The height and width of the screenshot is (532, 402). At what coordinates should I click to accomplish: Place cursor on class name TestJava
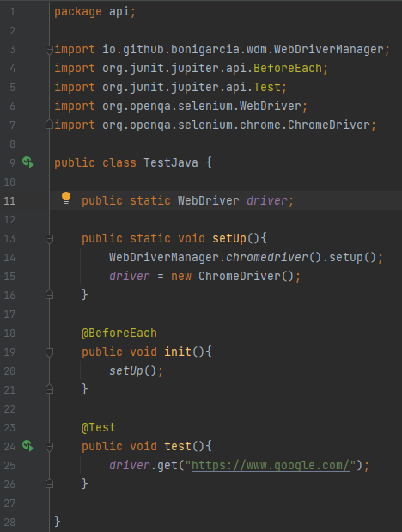click(171, 162)
